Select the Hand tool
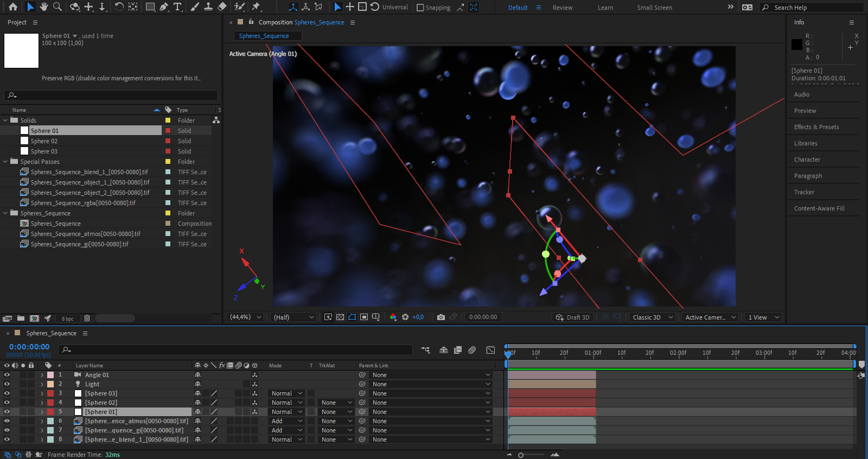The image size is (868, 459). (x=44, y=7)
